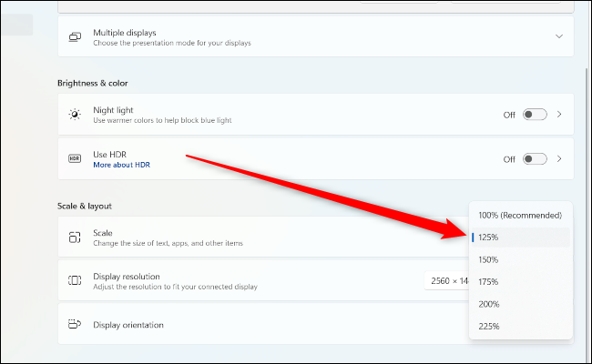Open the More about HDR link
592x364 pixels.
point(121,165)
